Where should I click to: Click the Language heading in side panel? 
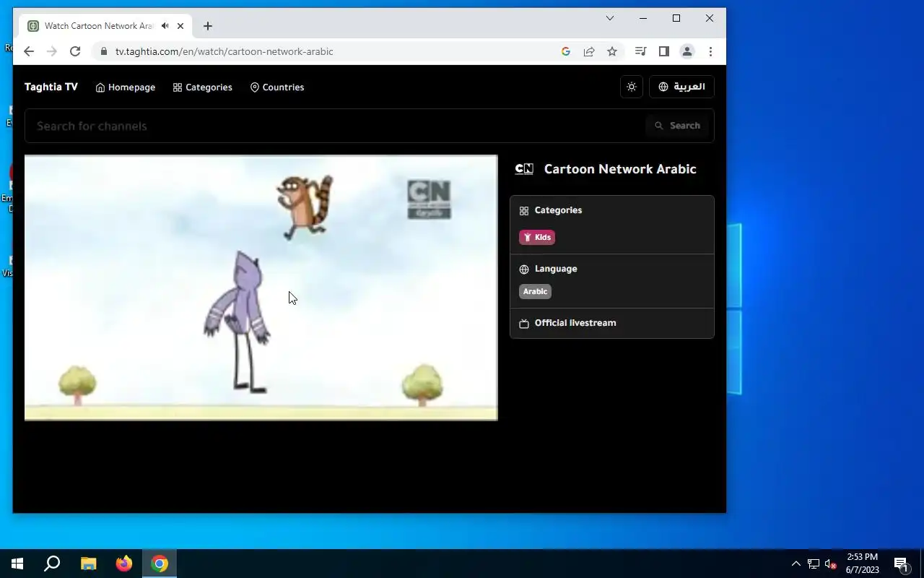point(556,269)
